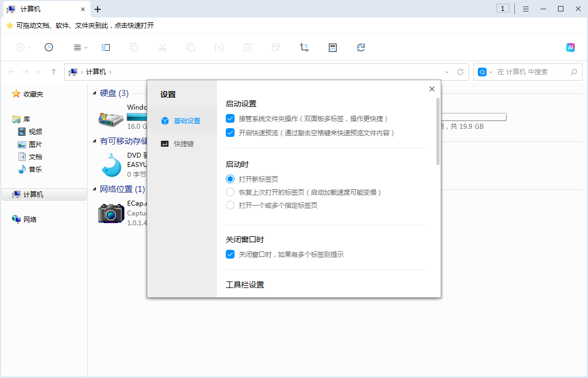Open the view mode list dropdown
The height and width of the screenshot is (378, 588).
coord(80,47)
